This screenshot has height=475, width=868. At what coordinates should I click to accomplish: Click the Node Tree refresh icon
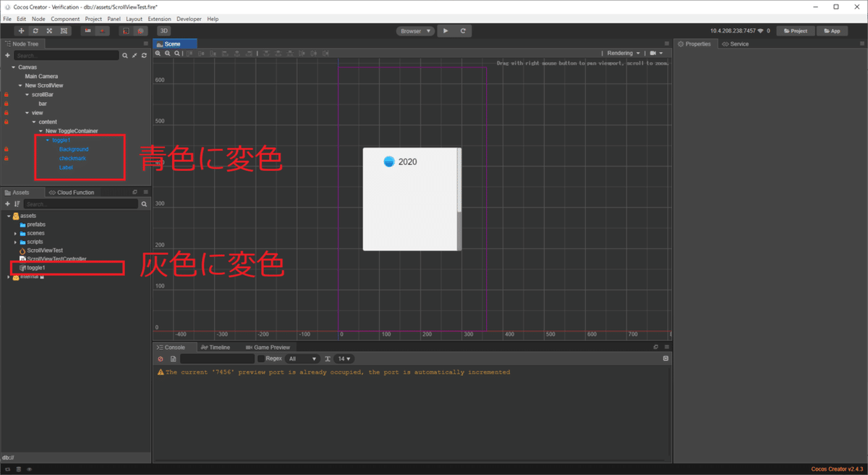click(x=144, y=55)
